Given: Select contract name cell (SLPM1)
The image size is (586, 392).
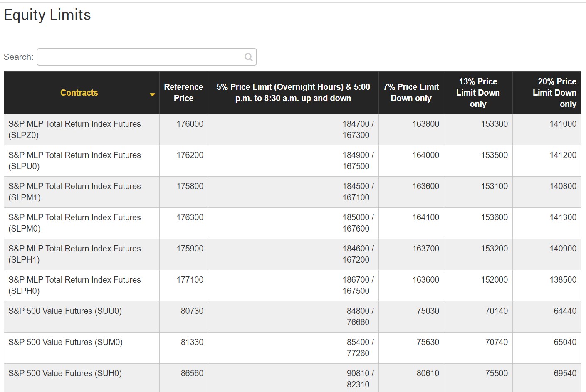Looking at the screenshot, I should point(82,192).
